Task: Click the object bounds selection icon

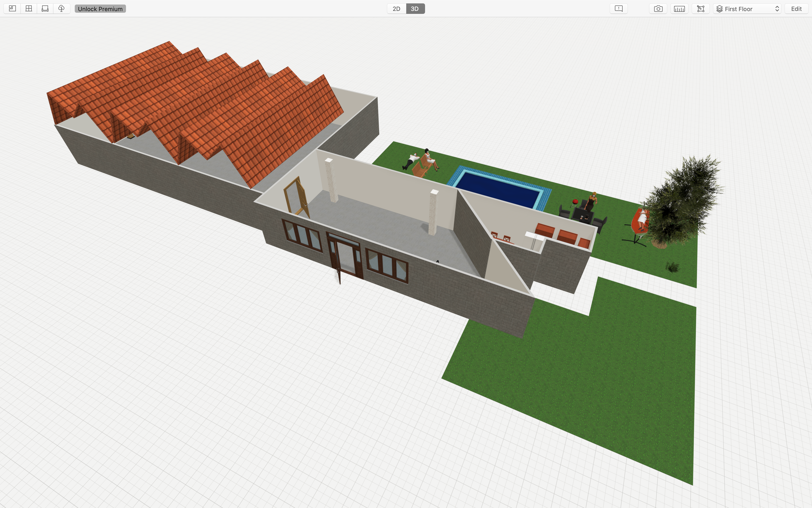Action: [x=701, y=9]
